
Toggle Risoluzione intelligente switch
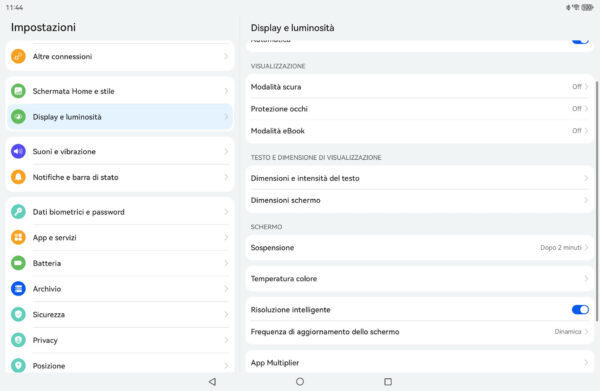point(580,310)
